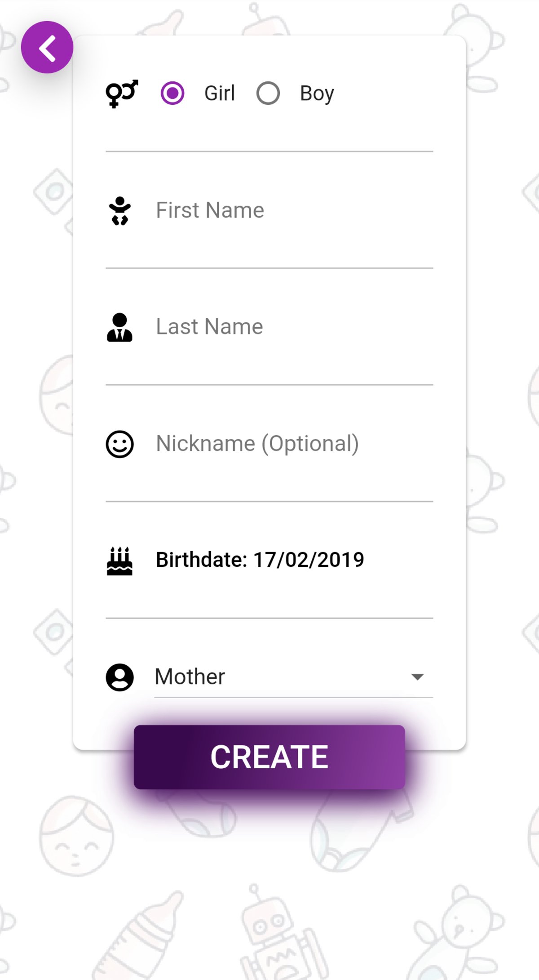
Task: Select the Boy radio button
Action: [268, 93]
